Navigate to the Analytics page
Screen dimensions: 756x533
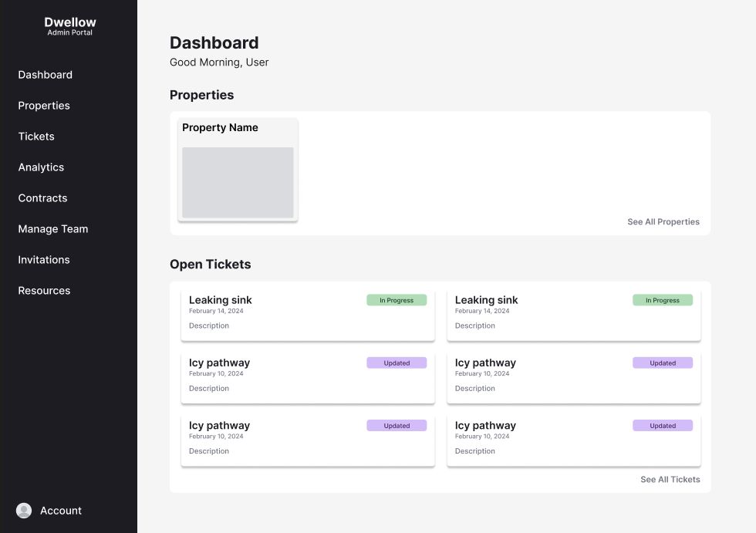[41, 167]
